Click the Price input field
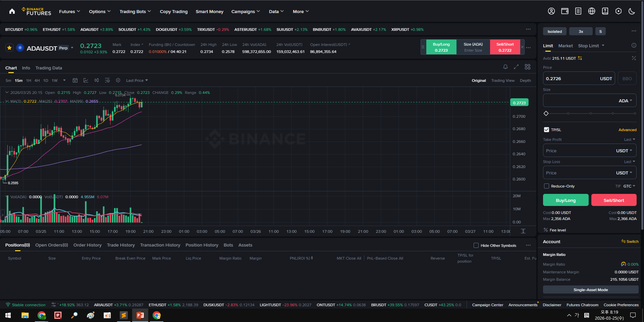Image resolution: width=644 pixels, height=322 pixels. pyautogui.click(x=579, y=79)
